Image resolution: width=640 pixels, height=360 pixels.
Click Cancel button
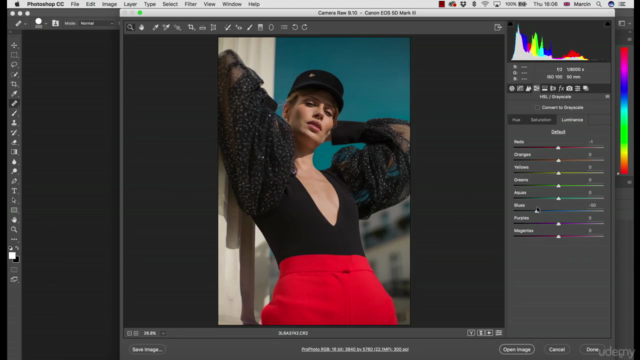tap(557, 349)
